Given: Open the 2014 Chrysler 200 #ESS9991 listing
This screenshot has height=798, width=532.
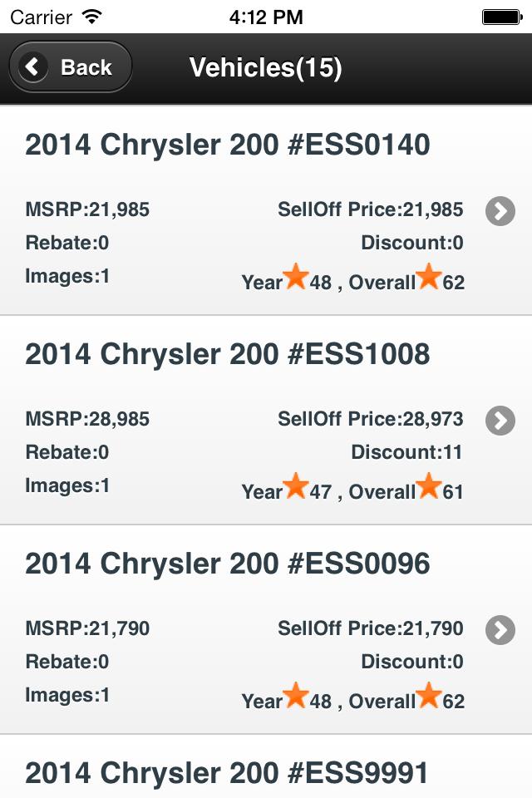Looking at the screenshot, I should (x=228, y=774).
